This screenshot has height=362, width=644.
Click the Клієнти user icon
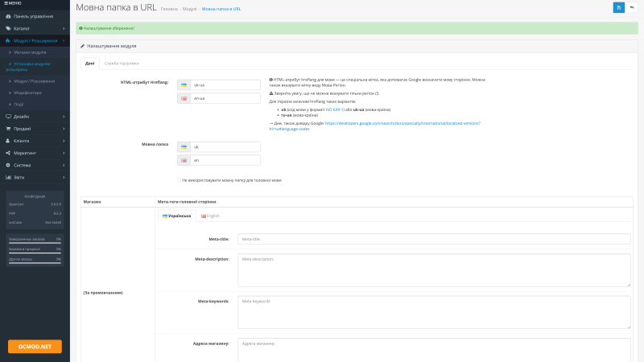pos(8,141)
